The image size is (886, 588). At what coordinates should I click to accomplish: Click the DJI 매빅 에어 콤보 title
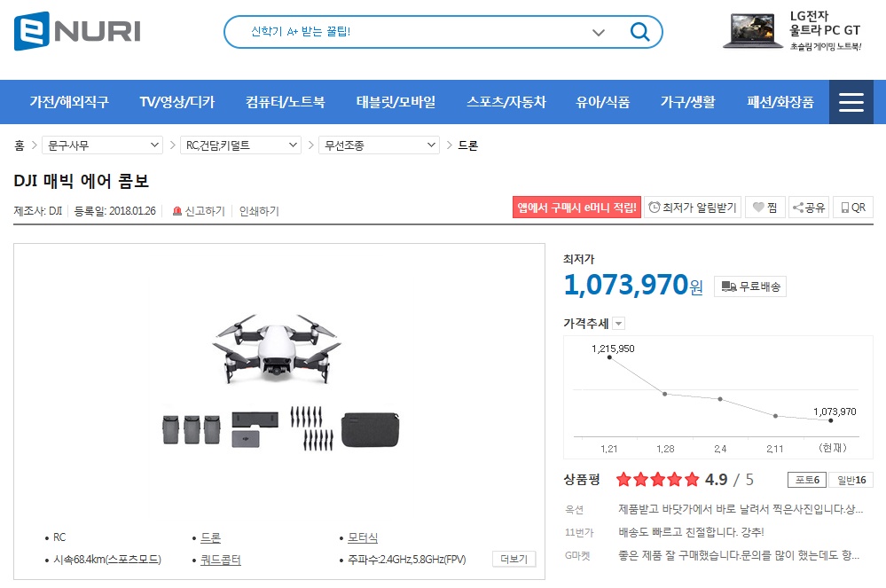click(82, 181)
